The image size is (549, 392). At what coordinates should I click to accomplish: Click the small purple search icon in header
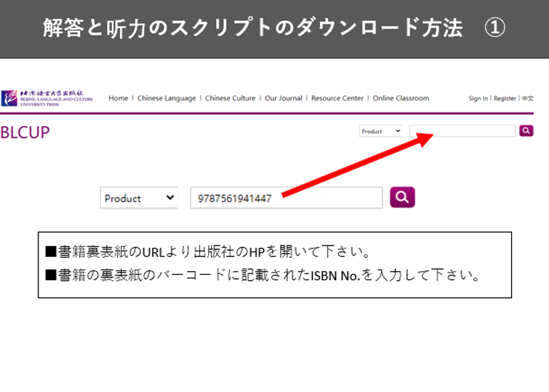526,131
